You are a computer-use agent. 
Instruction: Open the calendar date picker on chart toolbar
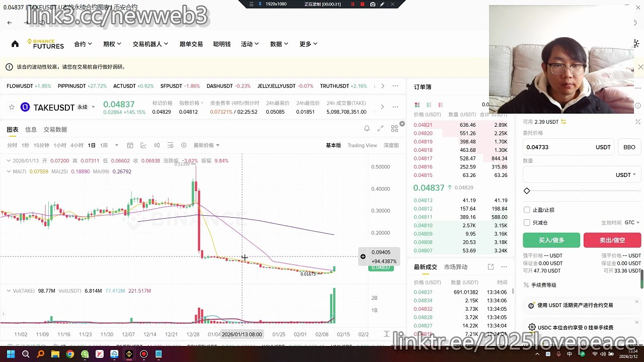pyautogui.click(x=130, y=145)
